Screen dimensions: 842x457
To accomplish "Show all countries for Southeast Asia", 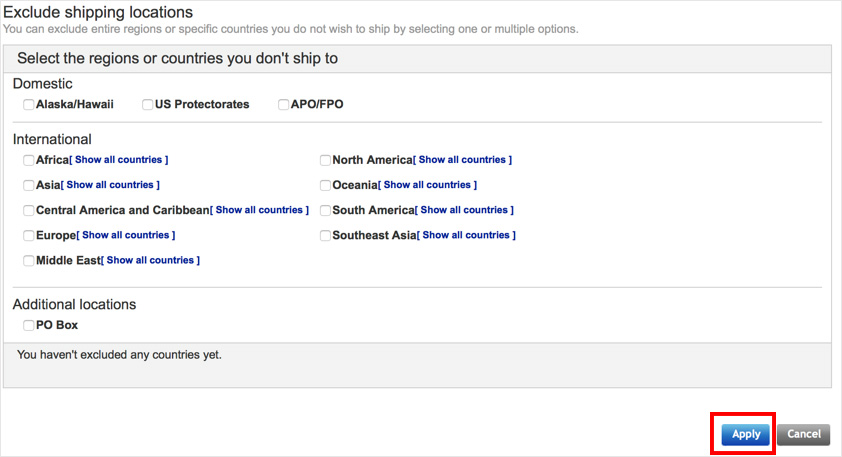I will [x=466, y=235].
